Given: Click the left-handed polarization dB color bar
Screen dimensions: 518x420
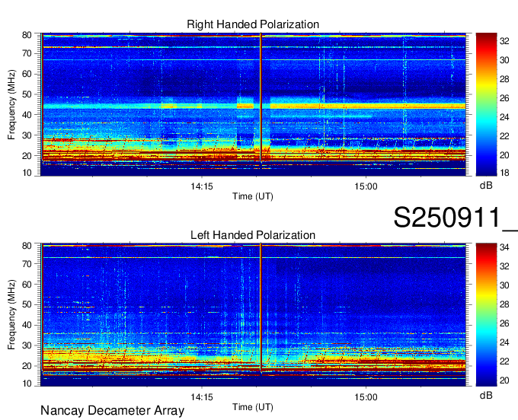Looking at the screenshot, I should click(485, 314).
